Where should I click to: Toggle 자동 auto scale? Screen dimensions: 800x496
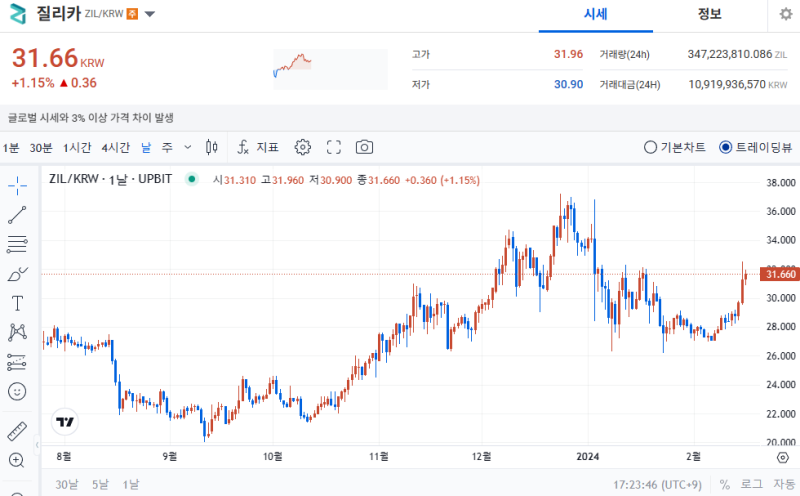(784, 484)
